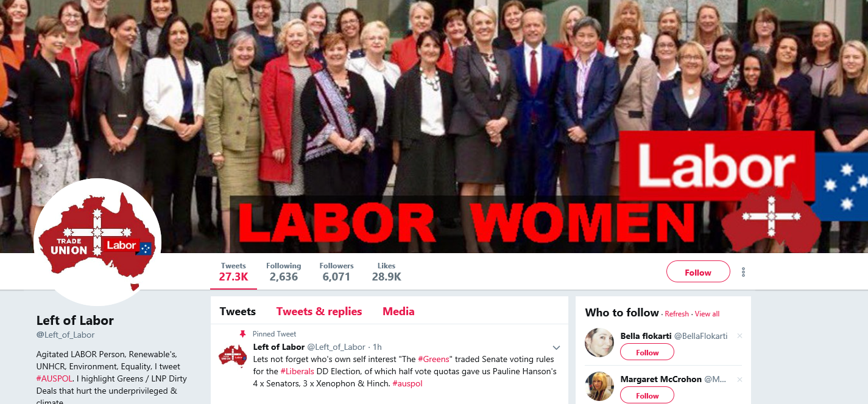Screen dimensions: 868x404
Task: Open the Labor Women header banner image
Action: coord(434,126)
